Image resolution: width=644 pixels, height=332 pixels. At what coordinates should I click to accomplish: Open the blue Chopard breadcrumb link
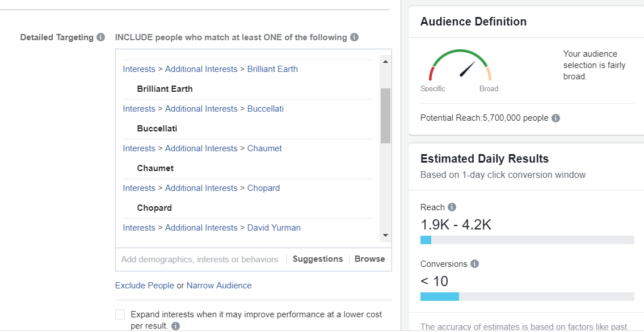point(263,188)
